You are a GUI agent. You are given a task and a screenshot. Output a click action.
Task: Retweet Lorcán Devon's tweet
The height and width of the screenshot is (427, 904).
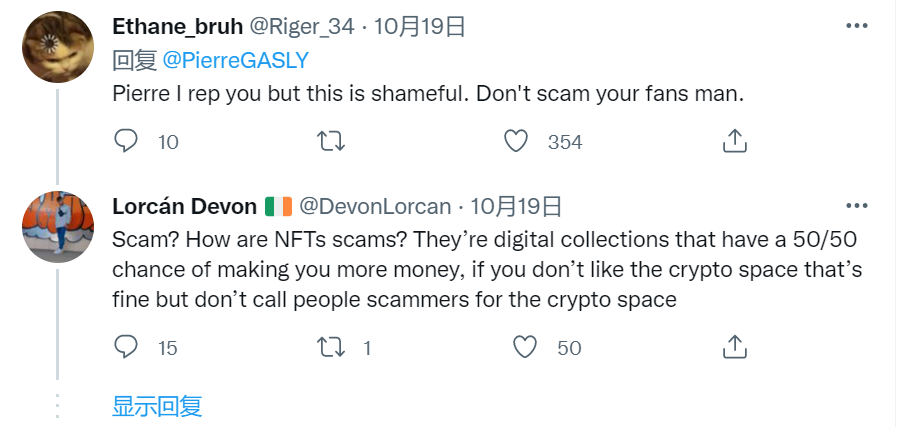click(329, 347)
